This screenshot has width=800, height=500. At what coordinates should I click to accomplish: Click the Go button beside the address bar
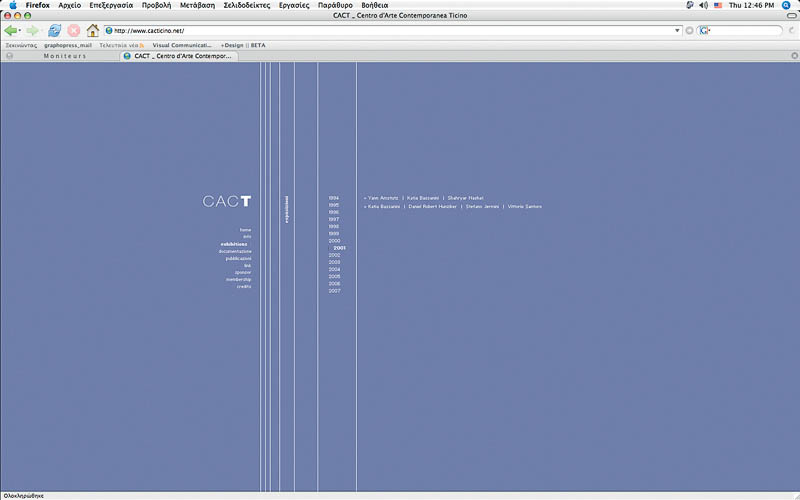click(689, 31)
